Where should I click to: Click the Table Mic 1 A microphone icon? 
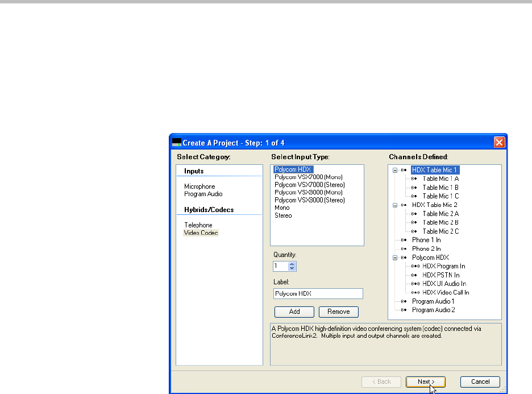(415, 179)
